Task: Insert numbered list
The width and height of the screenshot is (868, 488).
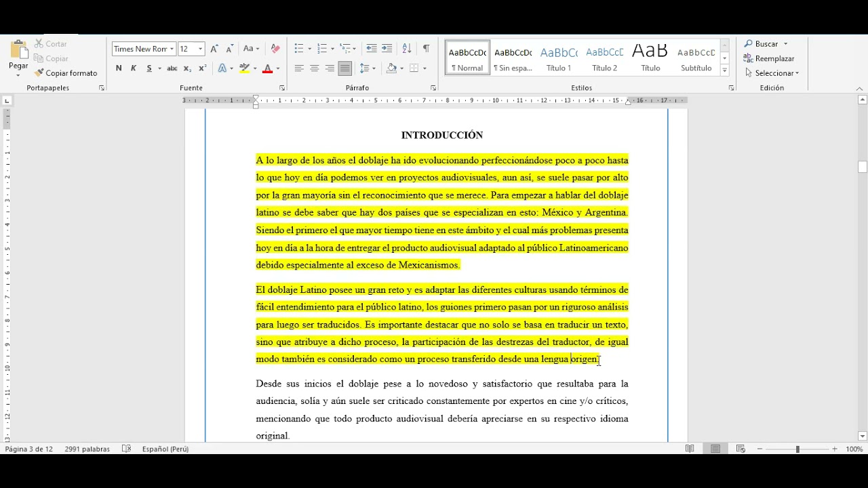Action: click(x=321, y=49)
